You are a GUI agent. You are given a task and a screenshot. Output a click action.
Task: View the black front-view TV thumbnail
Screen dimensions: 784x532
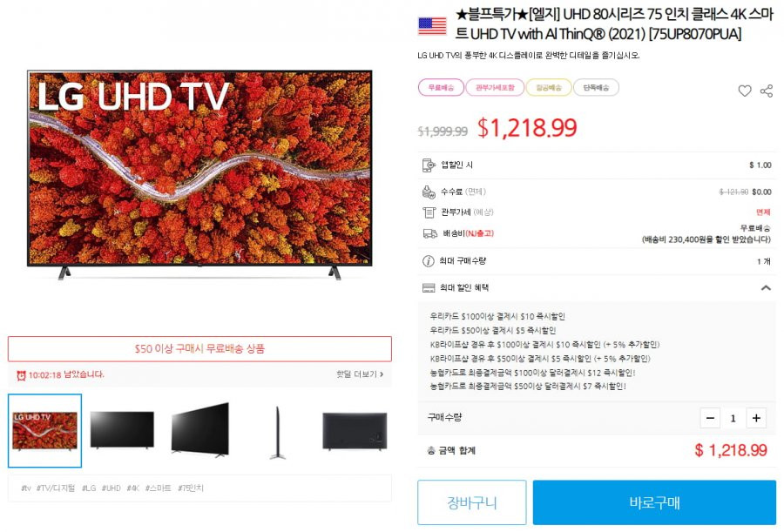[122, 430]
